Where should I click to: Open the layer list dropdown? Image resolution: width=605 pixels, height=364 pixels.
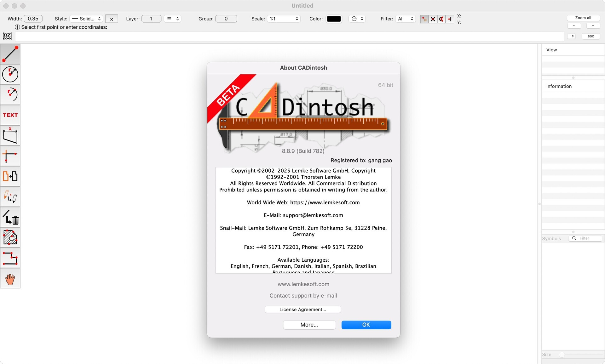point(172,19)
